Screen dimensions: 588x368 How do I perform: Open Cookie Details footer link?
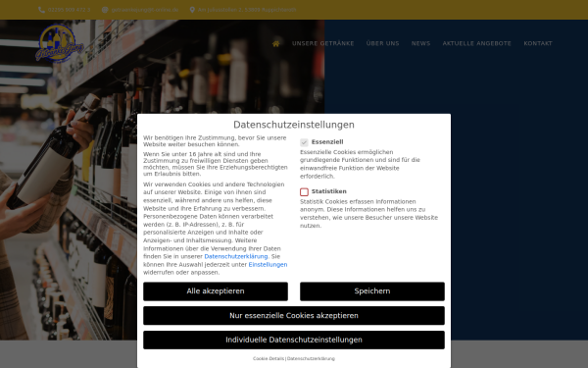[x=269, y=358]
